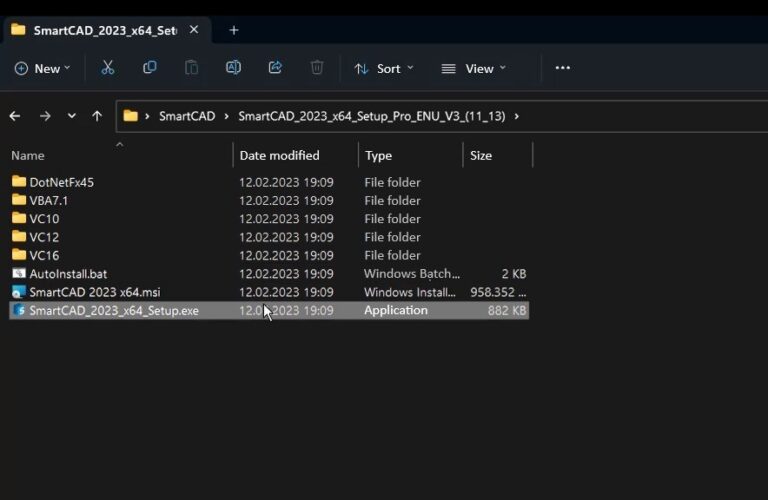
Task: Click the Paste clipboard icon
Action: [x=191, y=68]
